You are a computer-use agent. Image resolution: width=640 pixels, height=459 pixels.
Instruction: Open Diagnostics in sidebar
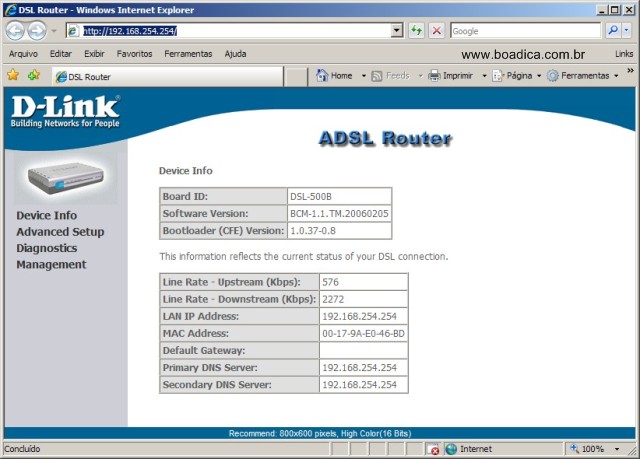(47, 248)
